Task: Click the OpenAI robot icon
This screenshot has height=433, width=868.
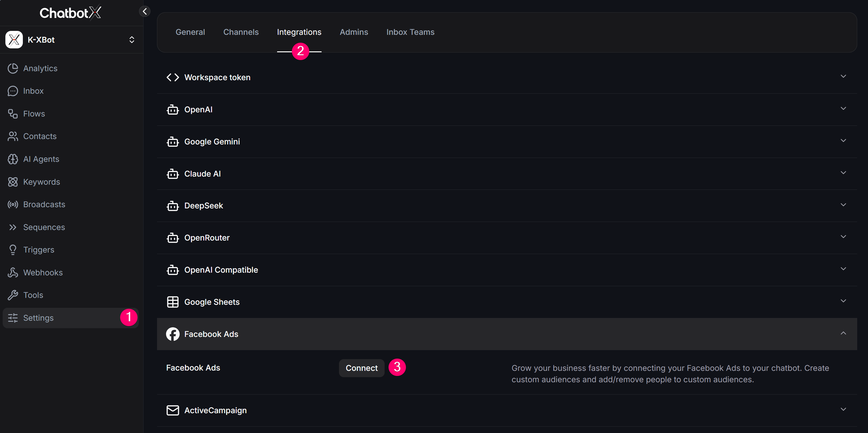Action: (x=173, y=110)
